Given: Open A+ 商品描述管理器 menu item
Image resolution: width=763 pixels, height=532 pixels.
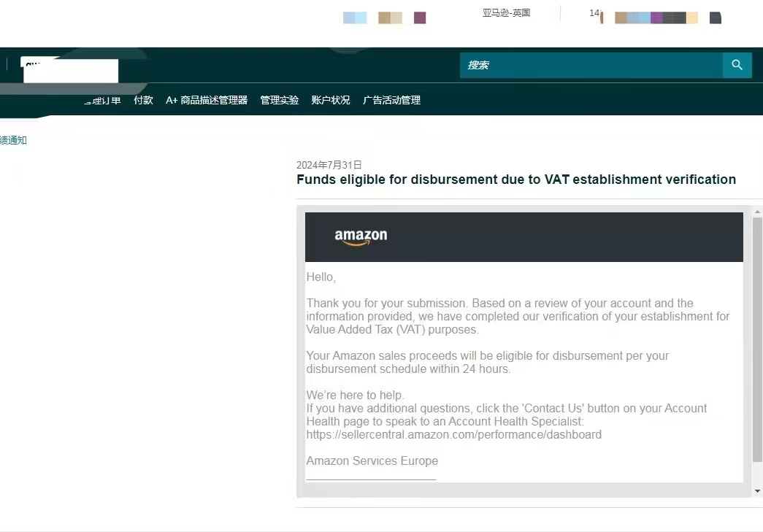Looking at the screenshot, I should tap(207, 100).
